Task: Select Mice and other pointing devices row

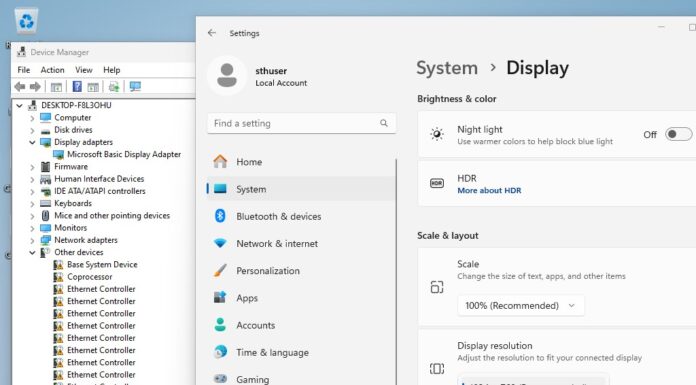Action: (x=112, y=215)
